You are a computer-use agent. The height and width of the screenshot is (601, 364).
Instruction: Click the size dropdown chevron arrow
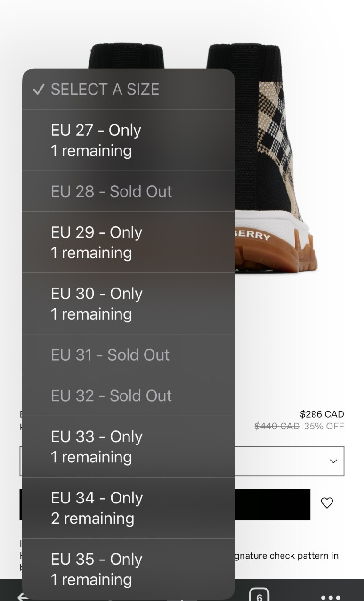click(x=333, y=461)
